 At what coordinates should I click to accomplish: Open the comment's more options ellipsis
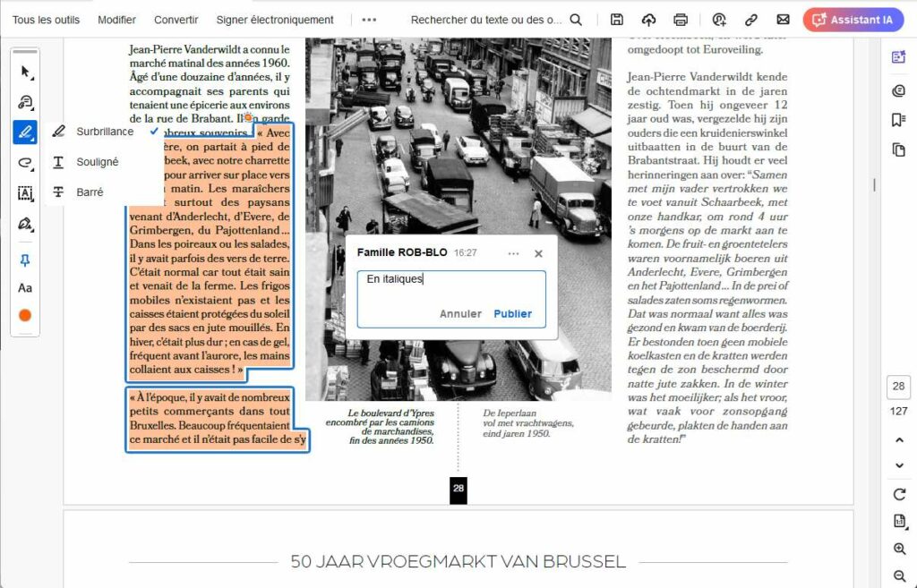(513, 253)
